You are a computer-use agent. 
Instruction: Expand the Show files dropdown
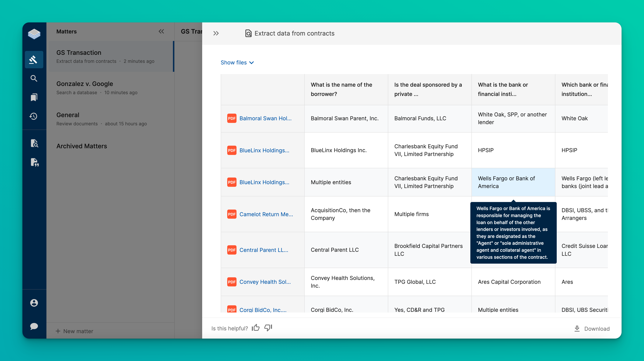pos(237,63)
